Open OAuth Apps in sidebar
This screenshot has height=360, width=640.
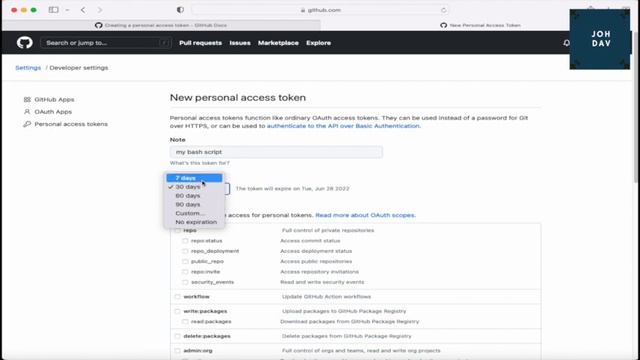click(x=53, y=111)
